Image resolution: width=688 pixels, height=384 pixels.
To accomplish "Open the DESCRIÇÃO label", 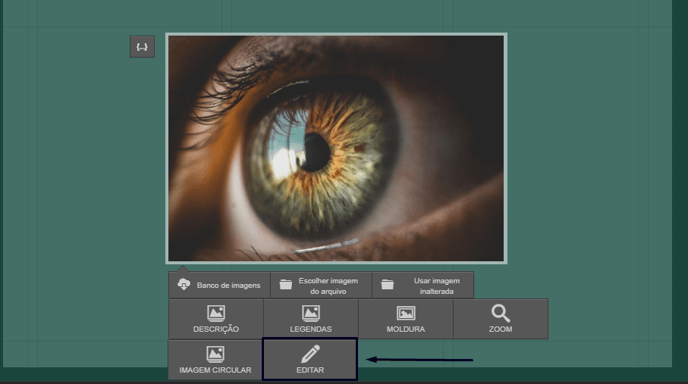I will [x=216, y=329].
